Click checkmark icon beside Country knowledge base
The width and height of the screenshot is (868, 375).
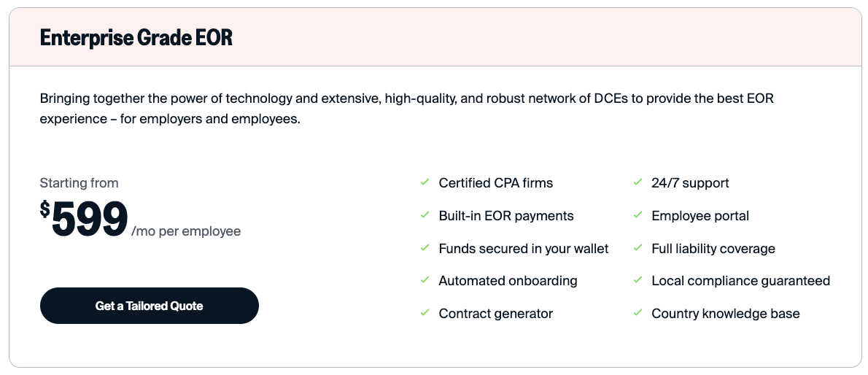click(638, 313)
